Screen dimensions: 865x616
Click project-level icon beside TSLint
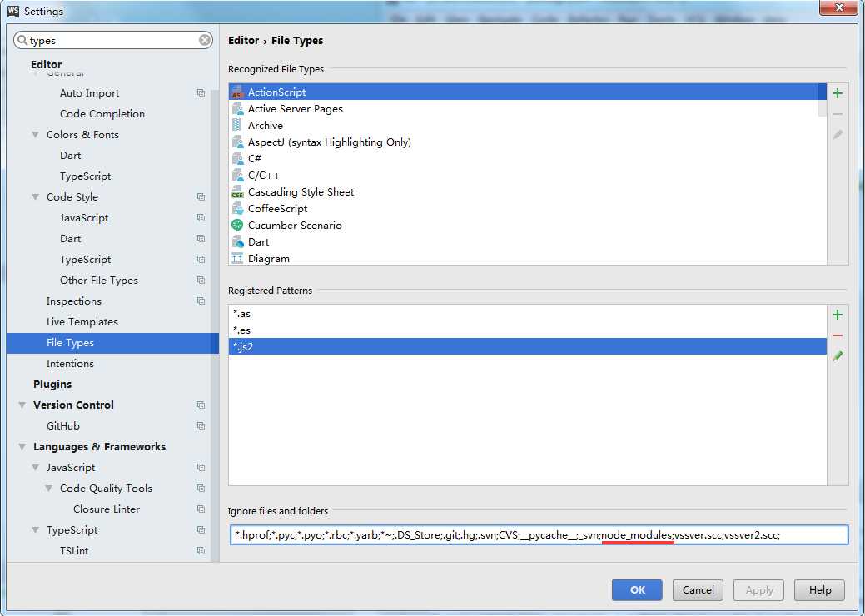pyautogui.click(x=201, y=550)
